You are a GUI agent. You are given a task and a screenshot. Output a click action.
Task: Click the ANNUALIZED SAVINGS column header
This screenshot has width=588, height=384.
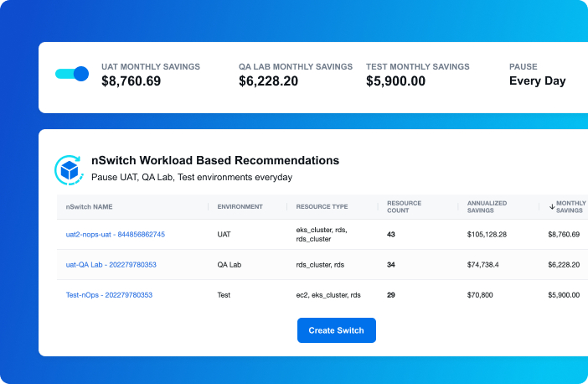(487, 207)
